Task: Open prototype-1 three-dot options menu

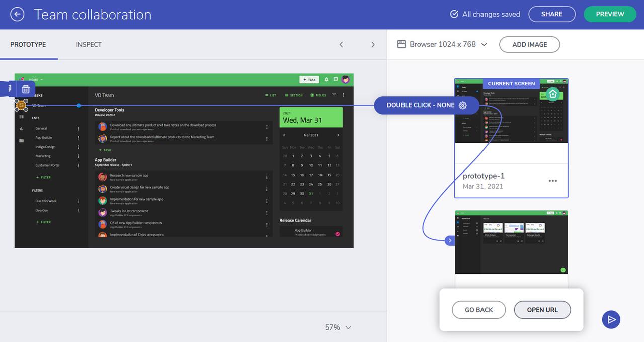Action: pyautogui.click(x=553, y=181)
